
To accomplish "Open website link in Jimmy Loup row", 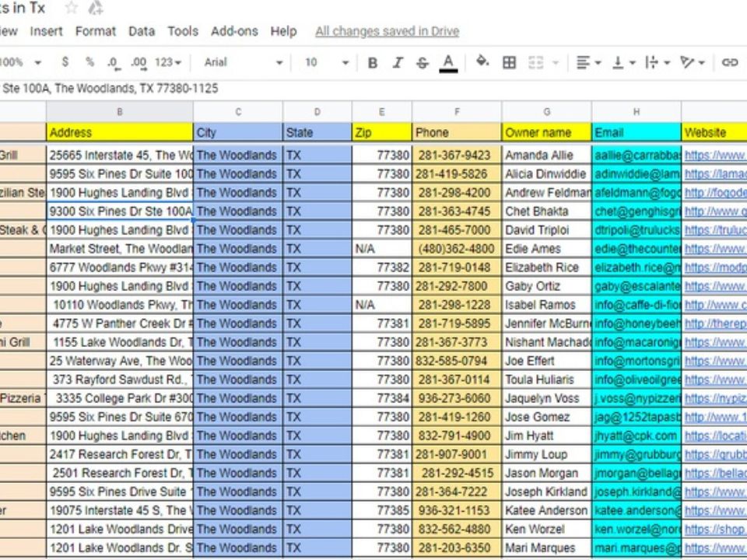I will 716,454.
